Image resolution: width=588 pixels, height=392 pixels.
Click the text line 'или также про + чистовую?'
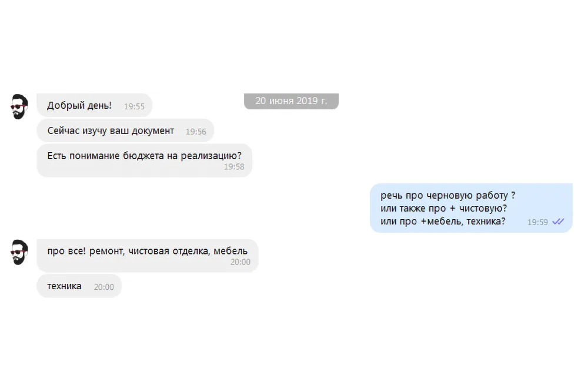click(x=443, y=209)
